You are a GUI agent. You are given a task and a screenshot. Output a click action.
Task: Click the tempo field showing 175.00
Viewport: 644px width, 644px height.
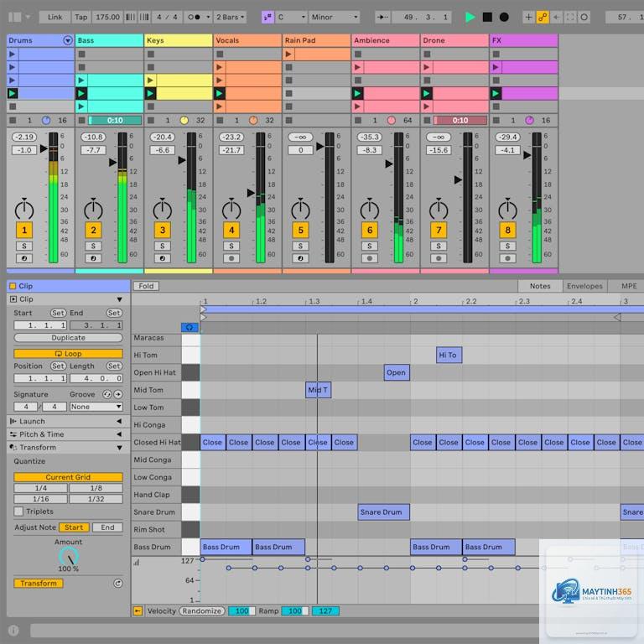(x=107, y=18)
